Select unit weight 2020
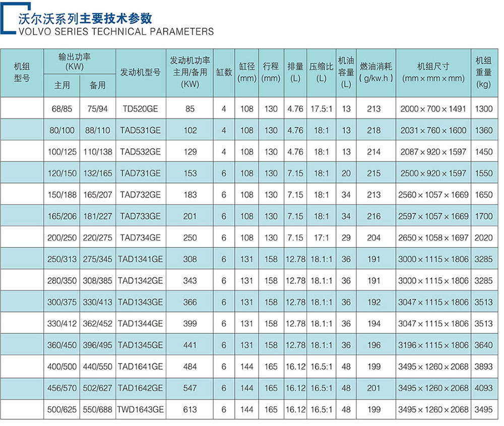This screenshot has height=426, width=504. [x=484, y=238]
